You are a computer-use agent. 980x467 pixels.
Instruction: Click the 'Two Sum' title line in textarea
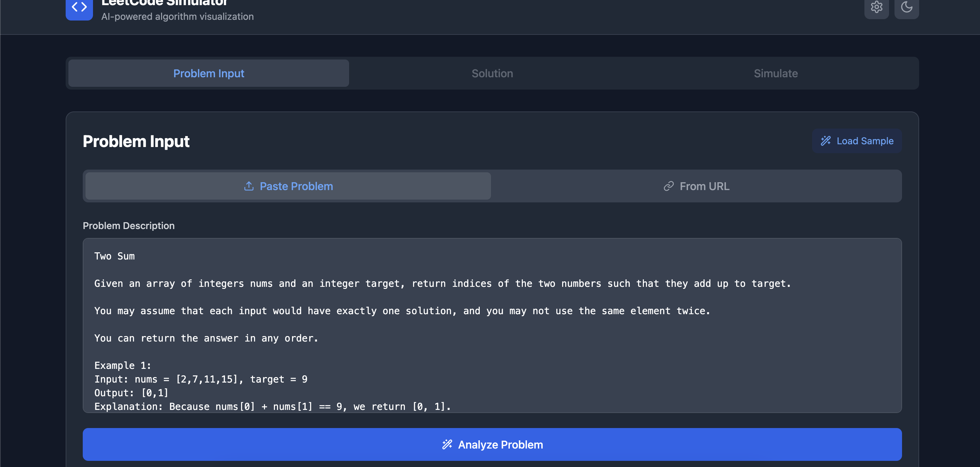[115, 256]
